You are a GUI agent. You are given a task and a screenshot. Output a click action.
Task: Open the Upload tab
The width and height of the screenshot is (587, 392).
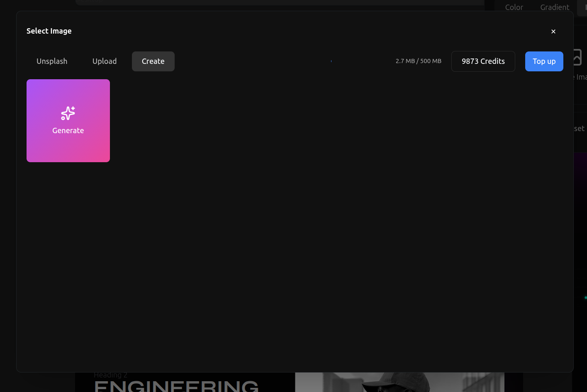(105, 61)
